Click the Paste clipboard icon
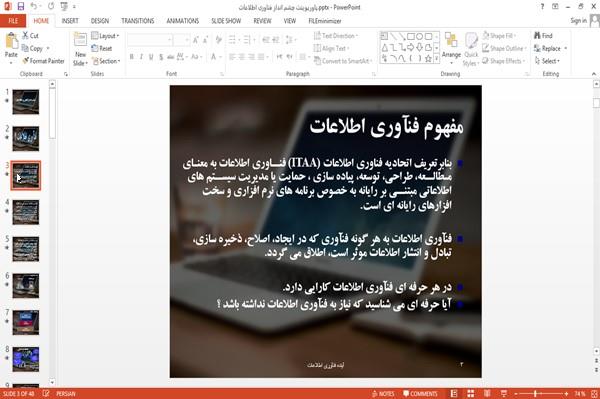The height and width of the screenshot is (399, 600). point(11,41)
